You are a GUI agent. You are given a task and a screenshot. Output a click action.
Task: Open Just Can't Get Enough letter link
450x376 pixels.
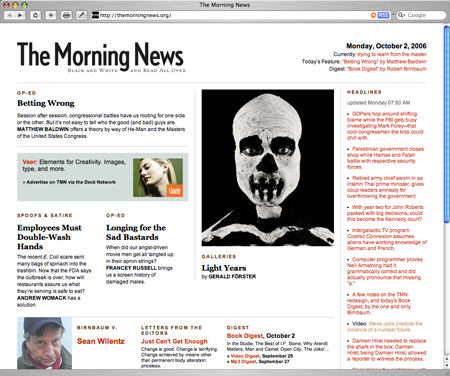coord(174,341)
